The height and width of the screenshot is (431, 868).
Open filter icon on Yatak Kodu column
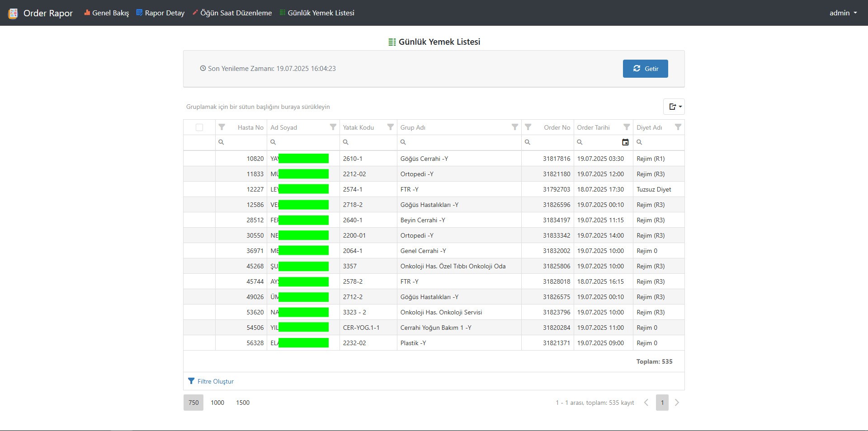[390, 127]
